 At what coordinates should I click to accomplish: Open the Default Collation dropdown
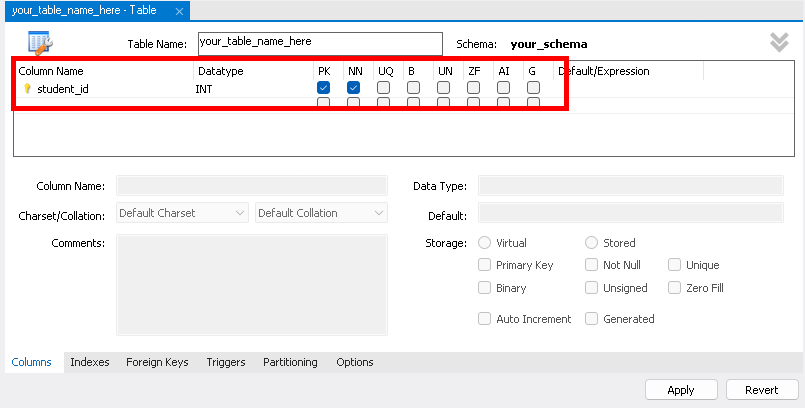[x=321, y=213]
